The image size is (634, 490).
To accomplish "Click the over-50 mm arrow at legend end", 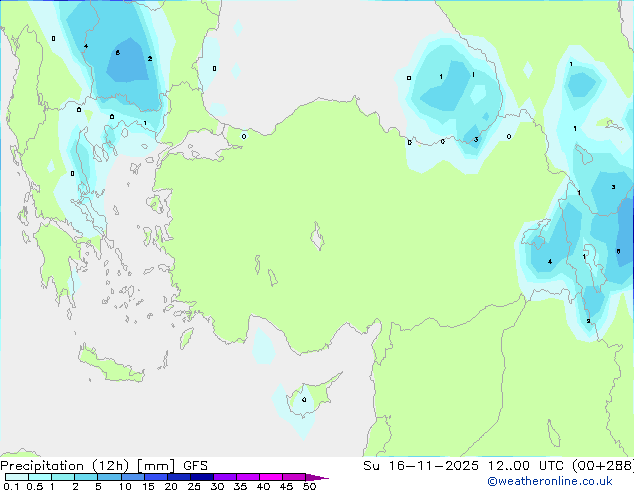I will [x=317, y=477].
